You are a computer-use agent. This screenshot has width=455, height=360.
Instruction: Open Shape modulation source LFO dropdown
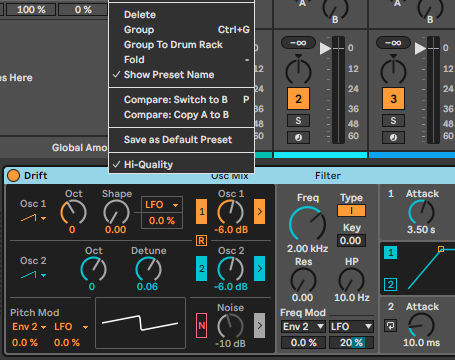click(162, 205)
